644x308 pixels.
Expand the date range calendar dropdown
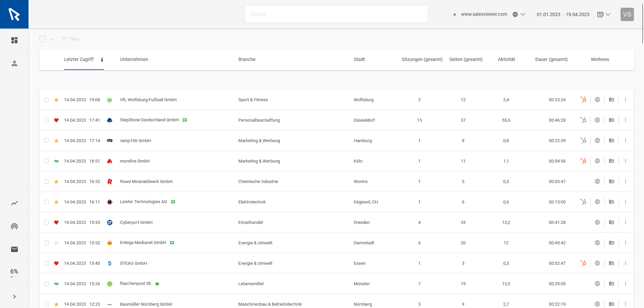pyautogui.click(x=604, y=14)
